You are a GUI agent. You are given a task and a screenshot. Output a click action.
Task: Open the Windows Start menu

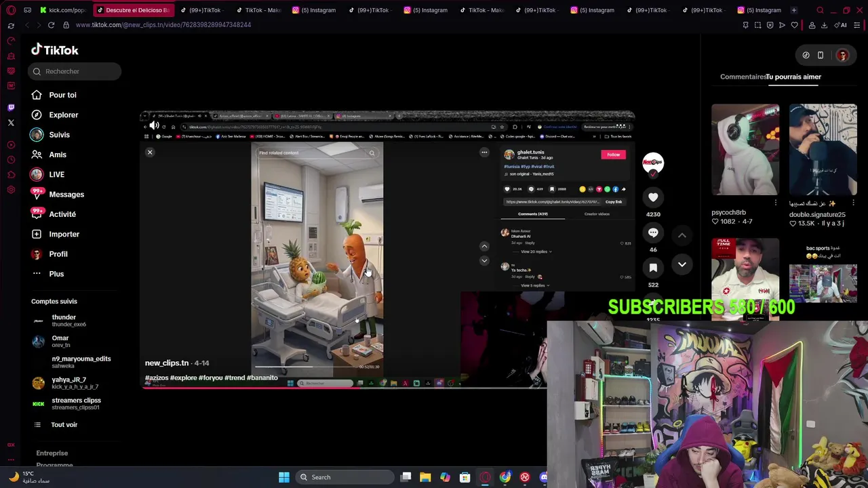284,477
